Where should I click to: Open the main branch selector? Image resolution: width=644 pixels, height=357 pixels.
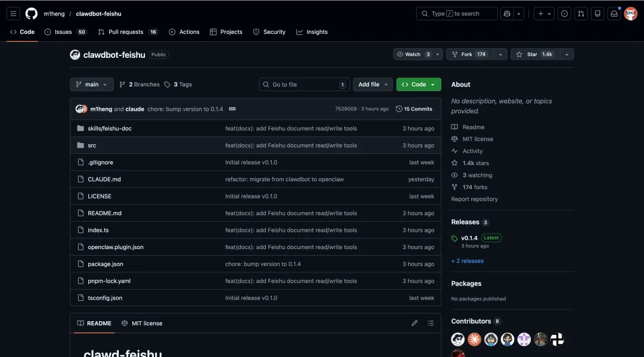(91, 84)
